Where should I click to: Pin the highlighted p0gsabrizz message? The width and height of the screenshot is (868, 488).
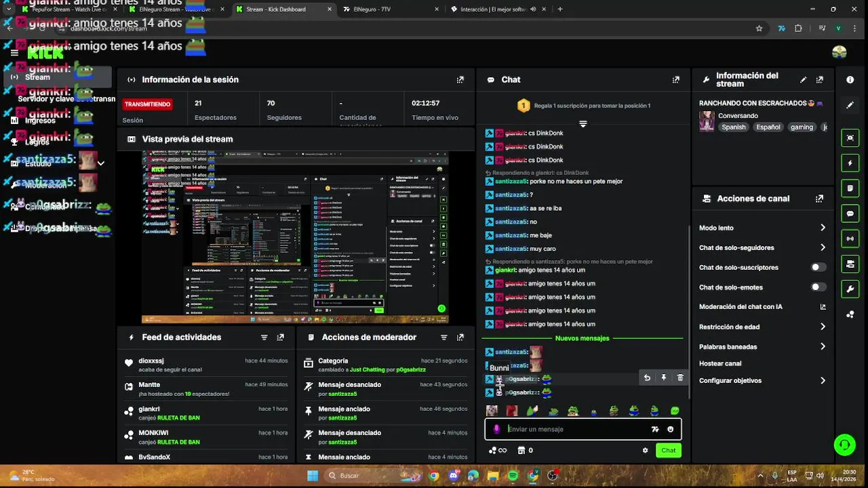point(664,378)
